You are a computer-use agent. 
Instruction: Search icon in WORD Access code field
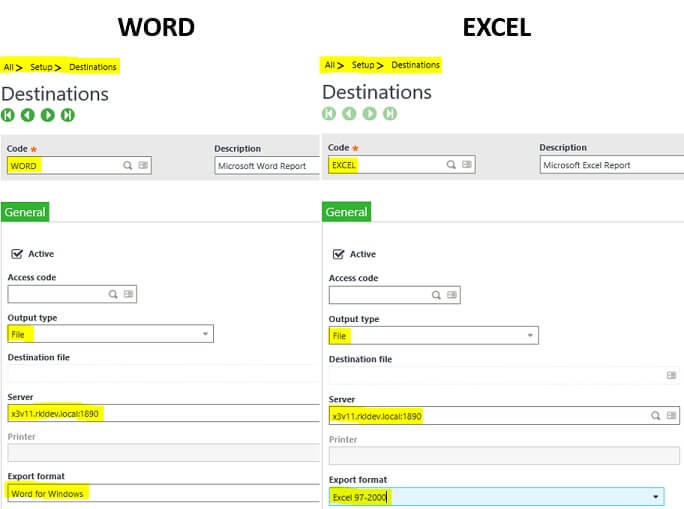(x=113, y=294)
